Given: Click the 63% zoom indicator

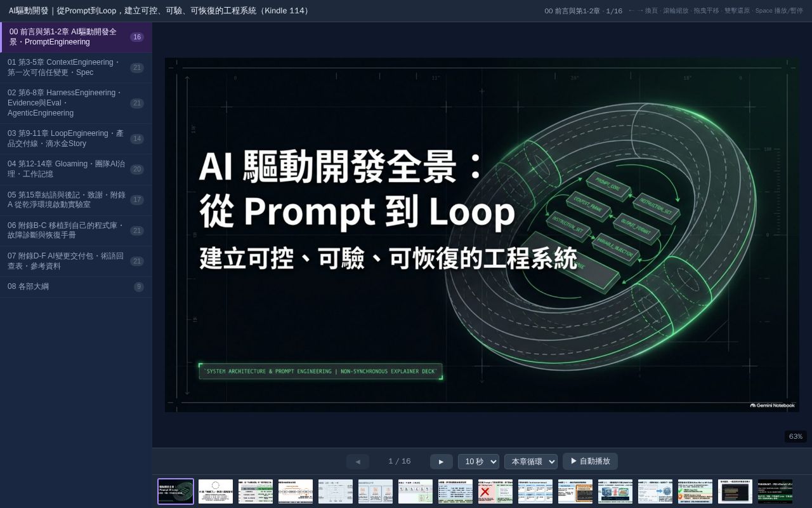Looking at the screenshot, I should 796,436.
